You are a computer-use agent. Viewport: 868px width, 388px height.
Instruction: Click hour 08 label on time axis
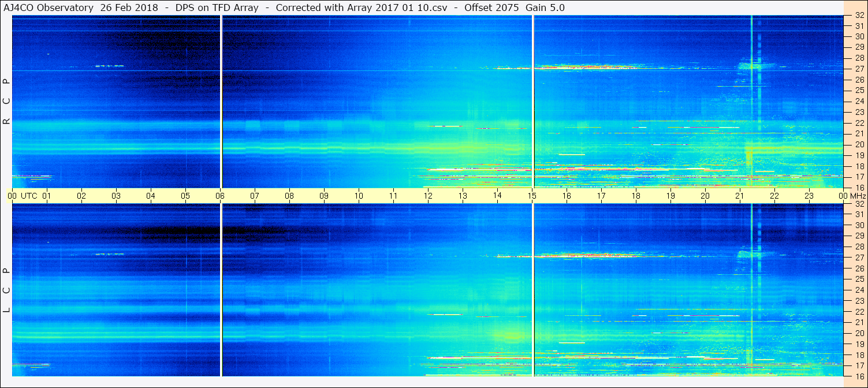(289, 196)
